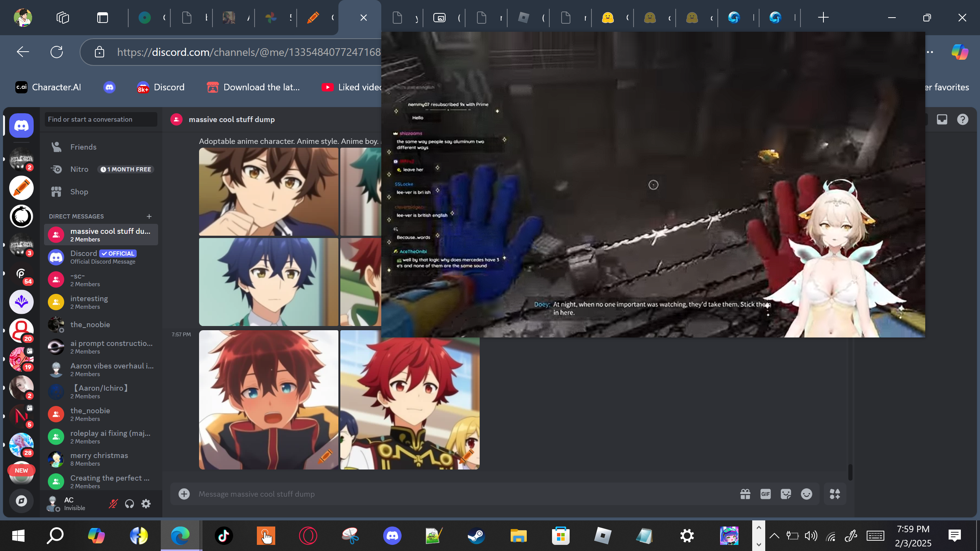The image size is (980, 551).
Task: Open the interesting group conversation
Action: 101,302
